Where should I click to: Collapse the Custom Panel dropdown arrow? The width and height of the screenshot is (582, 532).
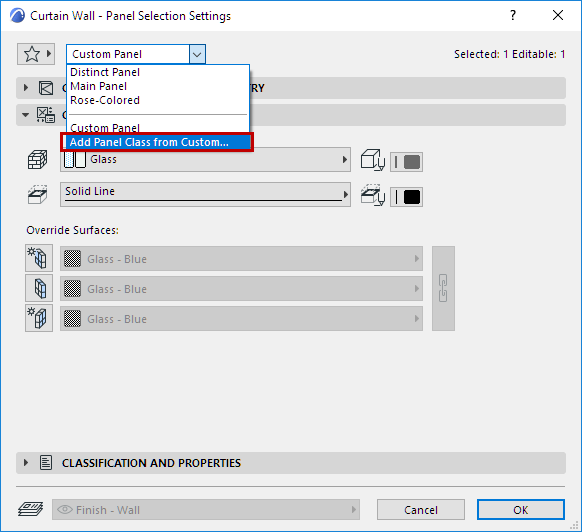197,55
